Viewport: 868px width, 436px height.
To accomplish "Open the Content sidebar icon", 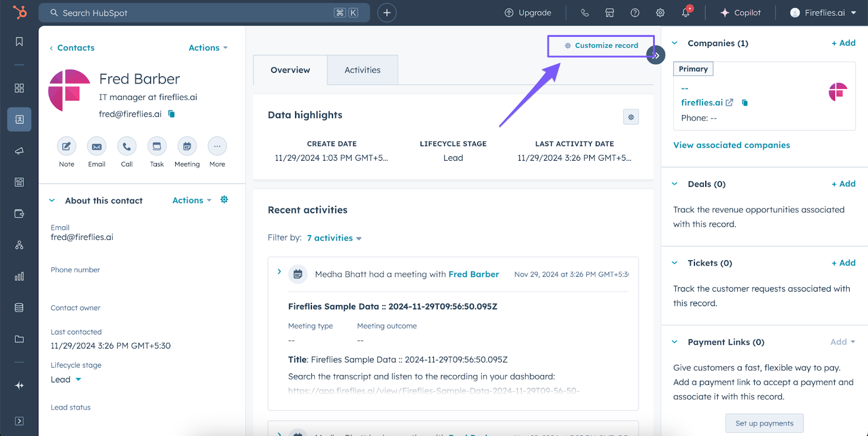I will click(19, 182).
